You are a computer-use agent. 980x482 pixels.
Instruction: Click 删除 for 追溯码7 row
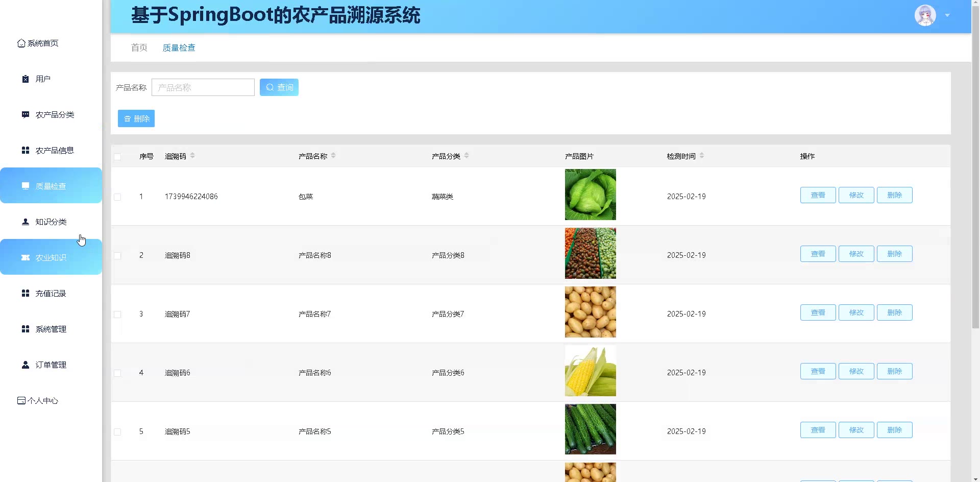coord(894,312)
